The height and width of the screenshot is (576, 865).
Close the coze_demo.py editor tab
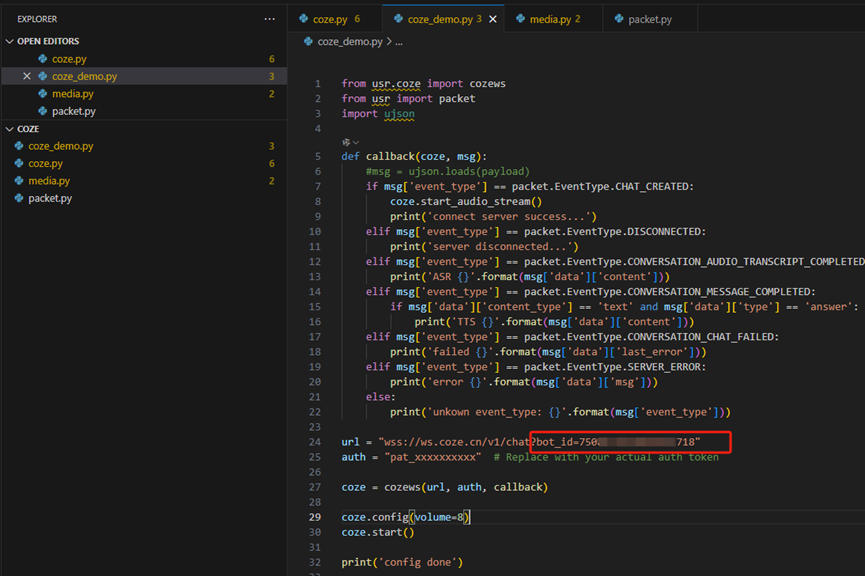point(493,19)
